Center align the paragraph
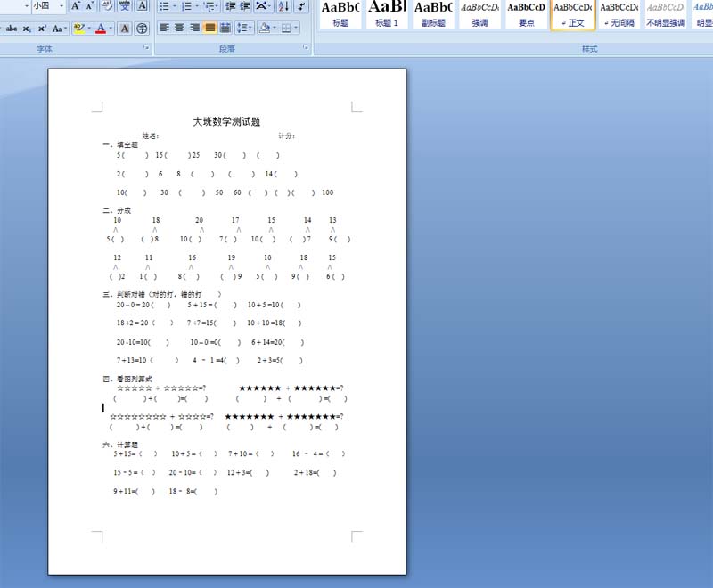The height and width of the screenshot is (588, 713). coord(180,29)
